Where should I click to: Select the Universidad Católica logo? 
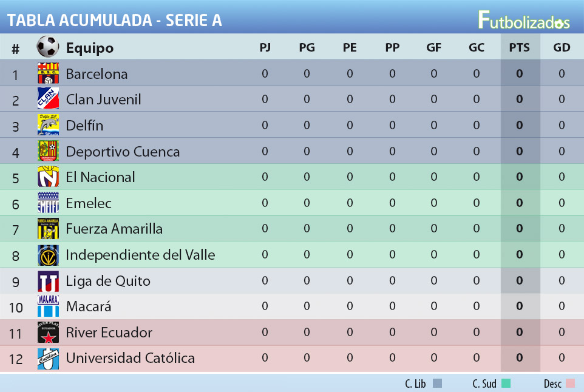pyautogui.click(x=48, y=359)
